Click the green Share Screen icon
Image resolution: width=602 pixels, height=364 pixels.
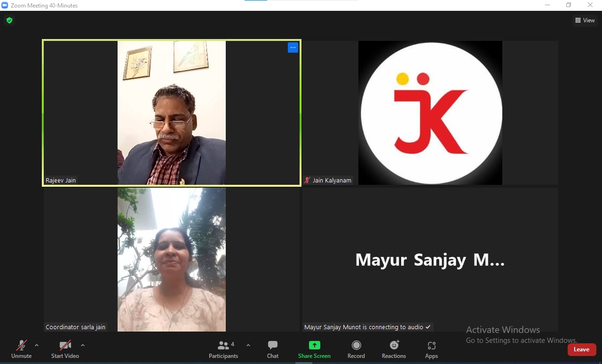pos(314,345)
